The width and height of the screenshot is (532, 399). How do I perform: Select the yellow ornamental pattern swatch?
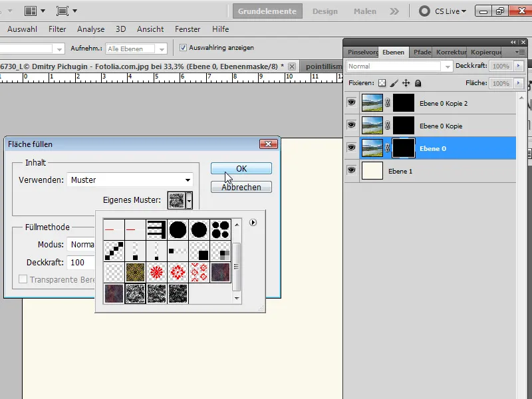[136, 272]
